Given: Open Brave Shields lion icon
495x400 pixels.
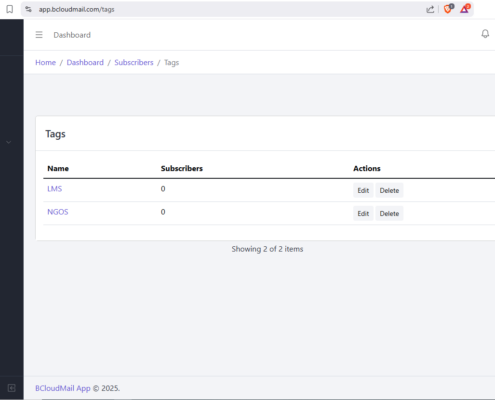Looking at the screenshot, I should pyautogui.click(x=448, y=9).
